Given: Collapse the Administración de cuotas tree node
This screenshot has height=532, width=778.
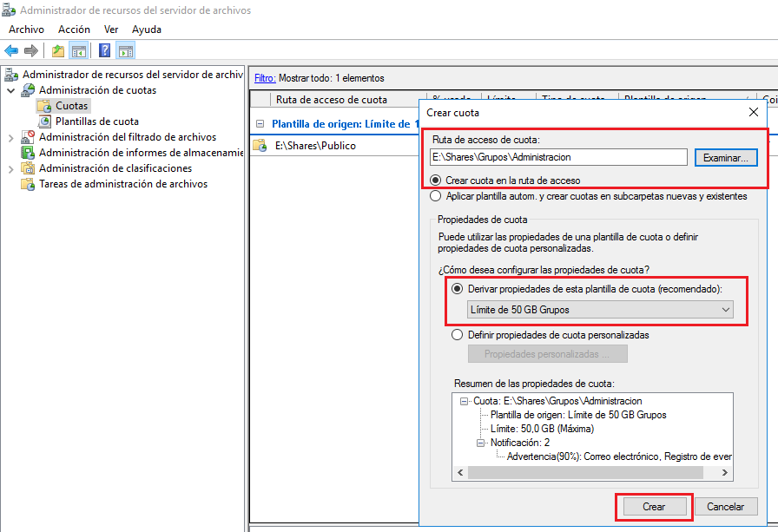Looking at the screenshot, I should click(10, 90).
